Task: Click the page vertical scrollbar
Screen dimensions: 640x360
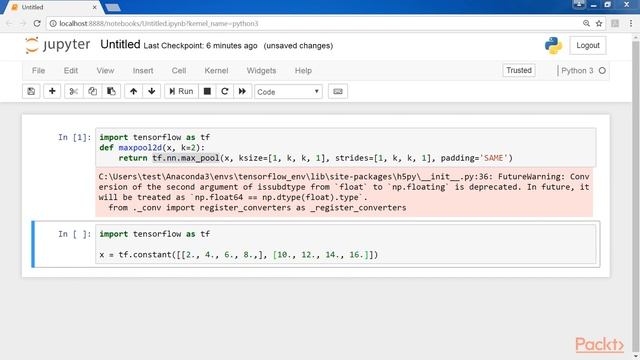Action: (x=636, y=196)
